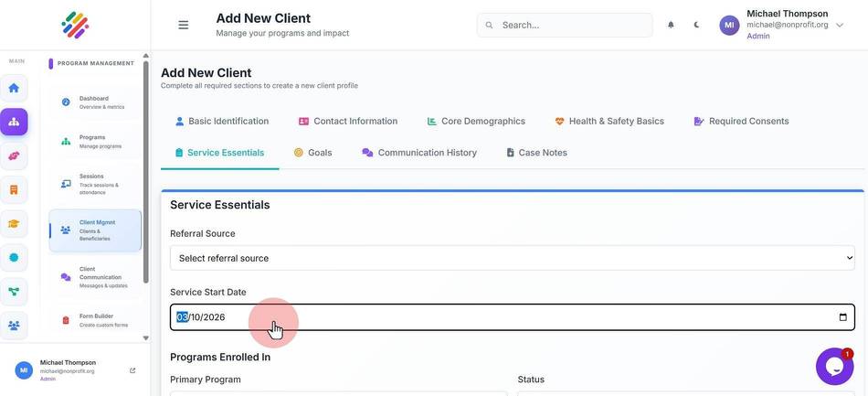The image size is (868, 396).
Task: Click the hamburger menu icon
Action: [x=184, y=25]
